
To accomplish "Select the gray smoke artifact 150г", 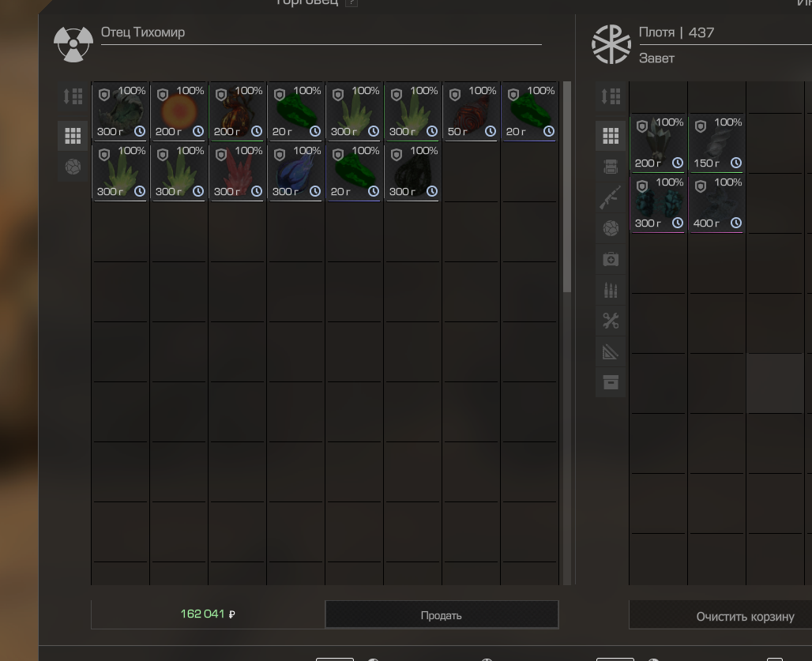I will click(x=716, y=143).
